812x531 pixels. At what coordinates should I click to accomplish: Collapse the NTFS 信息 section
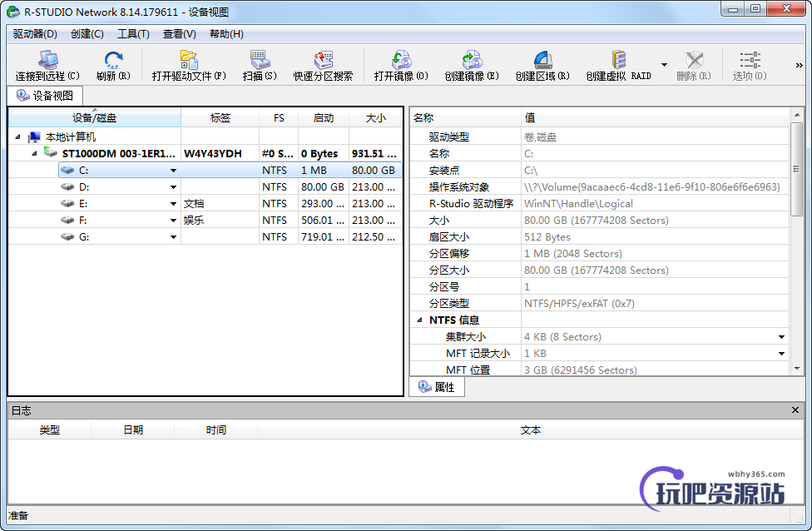click(x=420, y=320)
